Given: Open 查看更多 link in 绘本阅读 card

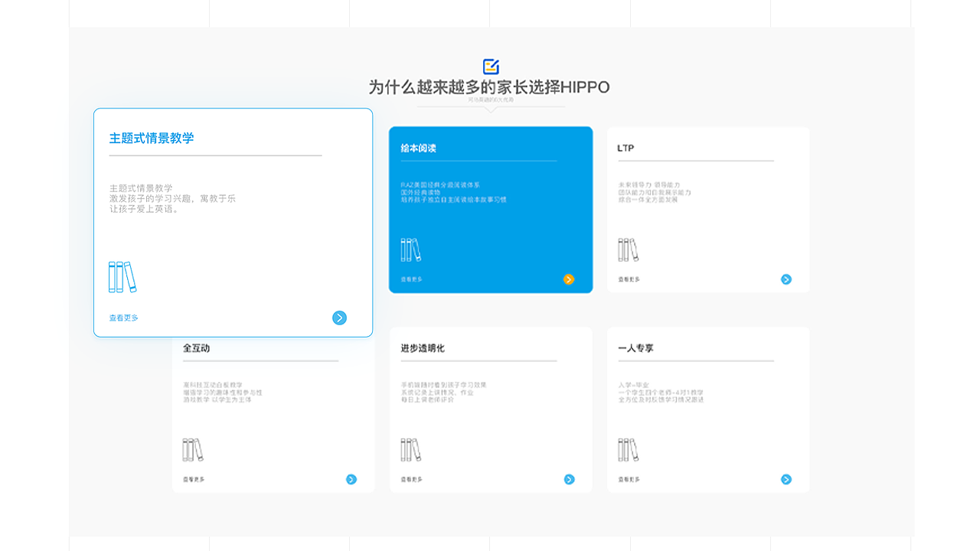Looking at the screenshot, I should point(412,279).
